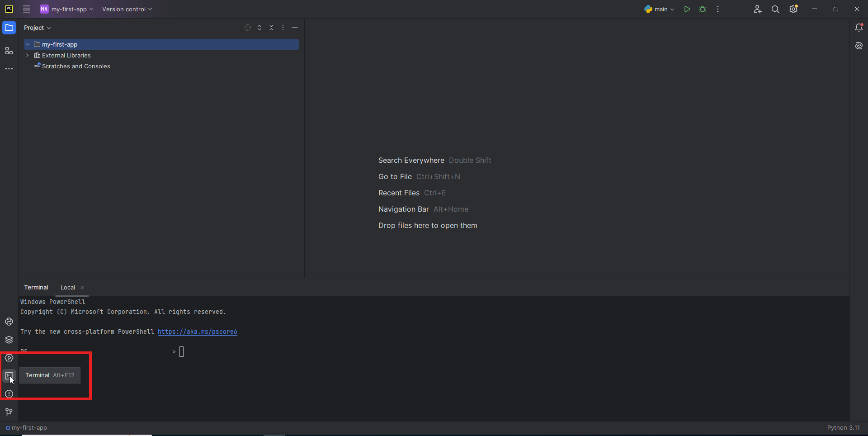Click the Python 3.11 interpreter status widget
This screenshot has width=868, height=436.
point(843,428)
